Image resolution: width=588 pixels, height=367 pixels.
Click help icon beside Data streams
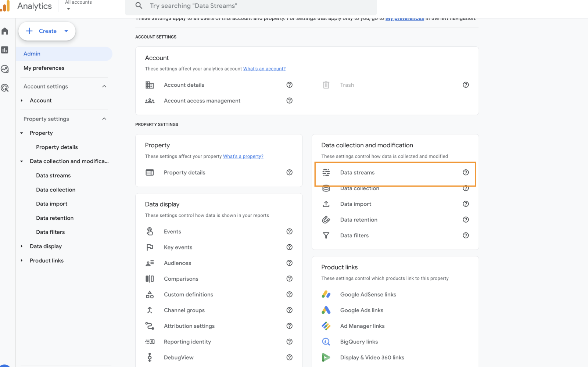pyautogui.click(x=466, y=172)
